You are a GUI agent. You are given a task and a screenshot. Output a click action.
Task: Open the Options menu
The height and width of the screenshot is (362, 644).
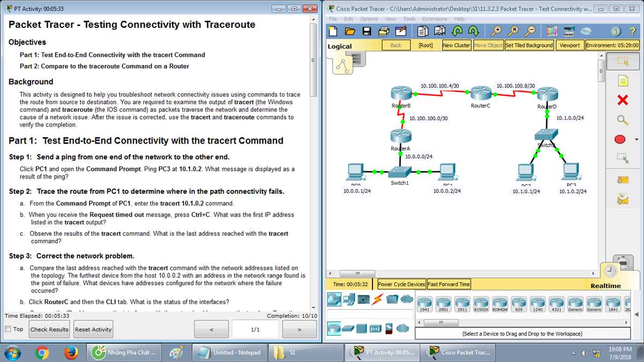click(x=369, y=19)
